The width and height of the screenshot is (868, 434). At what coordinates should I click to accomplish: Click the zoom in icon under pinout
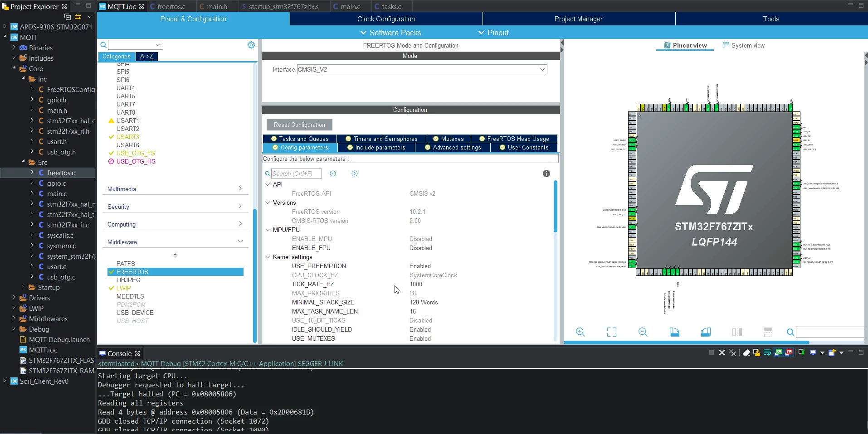580,332
